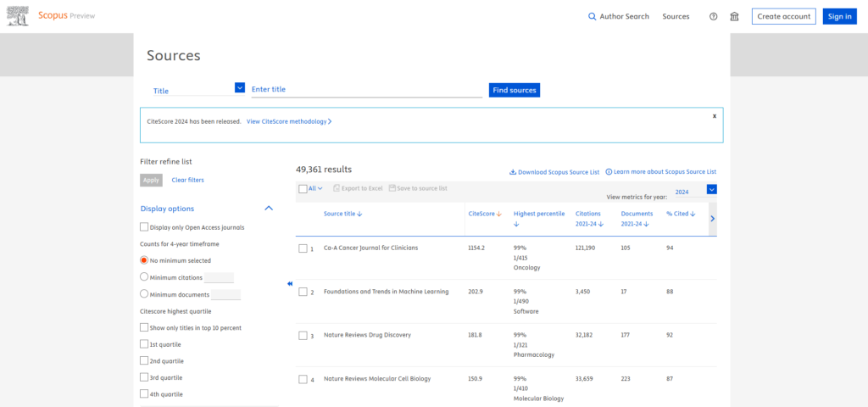Open the help question mark icon
This screenshot has width=868, height=407.
coord(714,16)
